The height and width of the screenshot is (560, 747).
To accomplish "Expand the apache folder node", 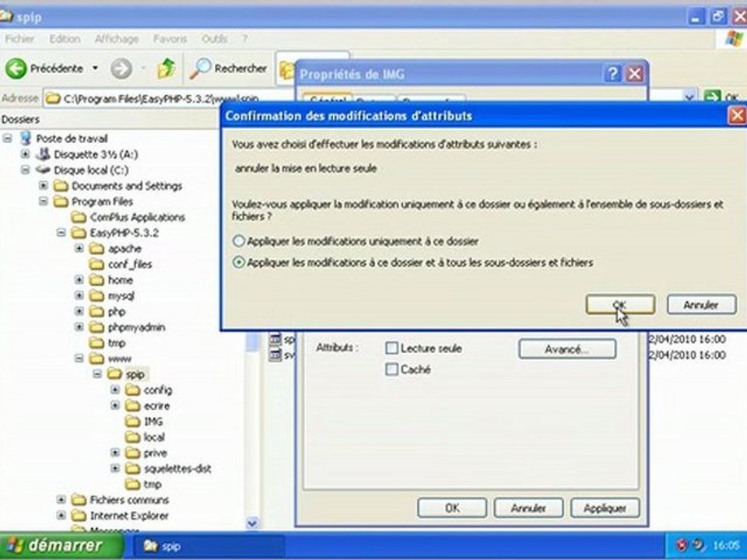I will tap(79, 248).
